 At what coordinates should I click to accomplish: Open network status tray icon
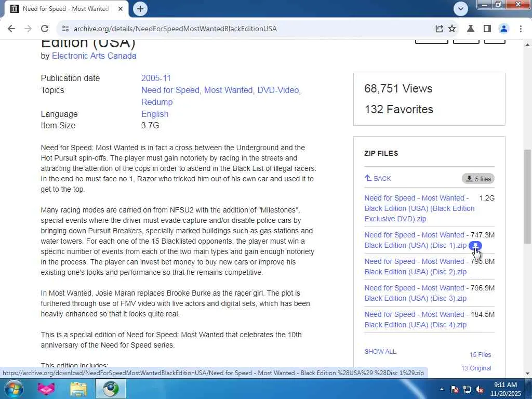click(x=467, y=389)
